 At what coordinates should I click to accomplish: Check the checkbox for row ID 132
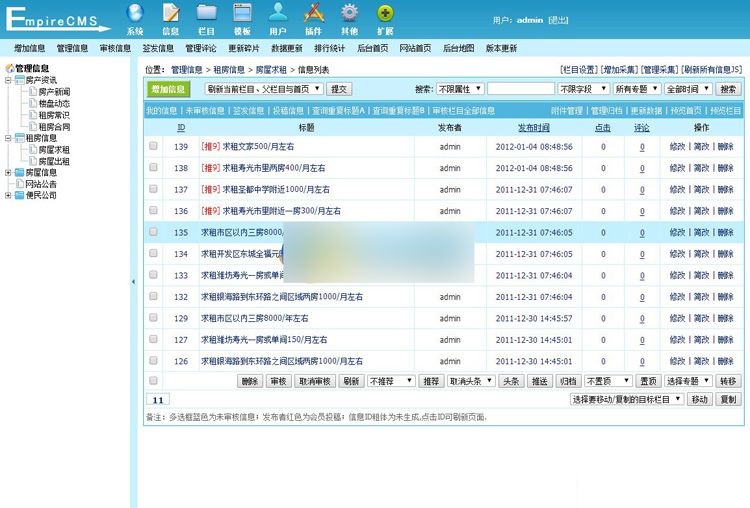click(153, 296)
